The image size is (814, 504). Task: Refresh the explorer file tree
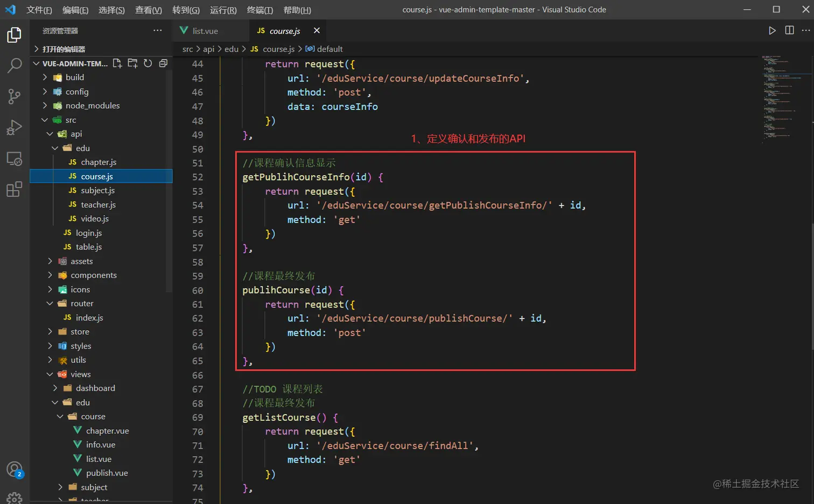click(x=148, y=64)
